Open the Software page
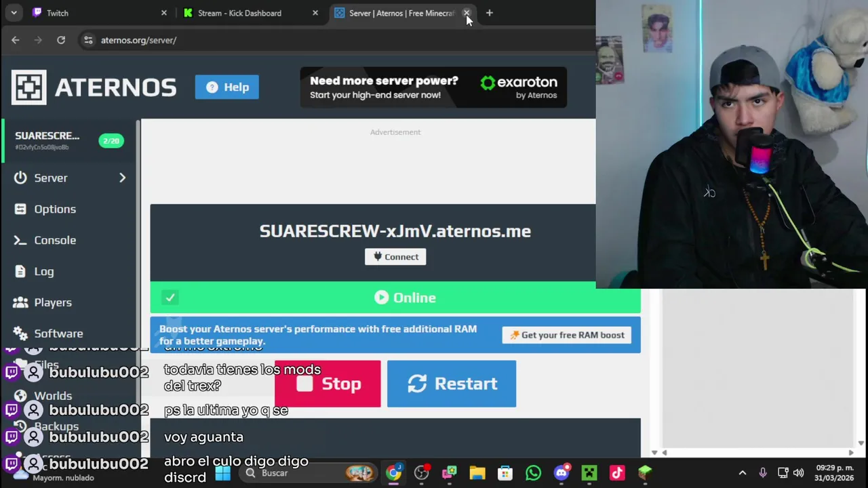 pyautogui.click(x=58, y=333)
